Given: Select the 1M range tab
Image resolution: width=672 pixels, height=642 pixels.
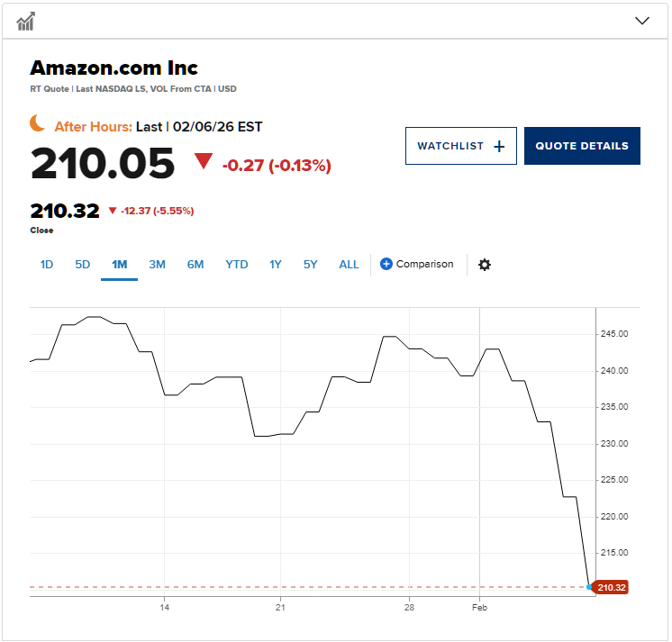Looking at the screenshot, I should pos(119,265).
